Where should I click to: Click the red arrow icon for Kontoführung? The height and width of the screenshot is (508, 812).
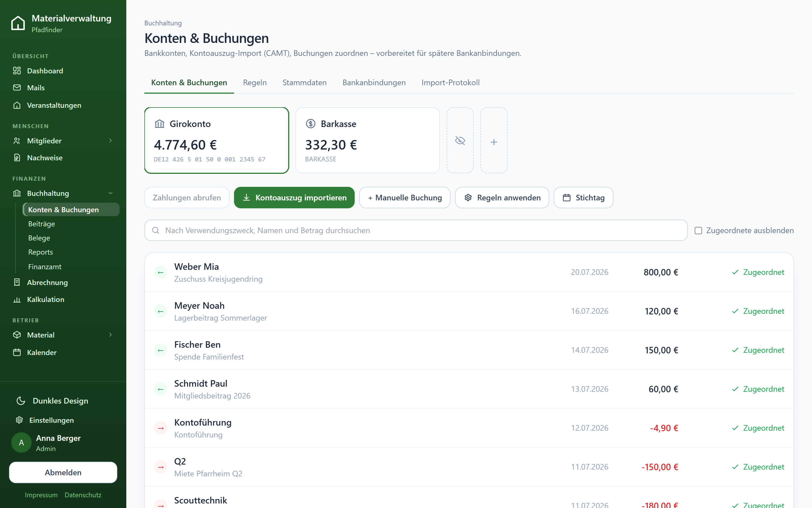161,428
